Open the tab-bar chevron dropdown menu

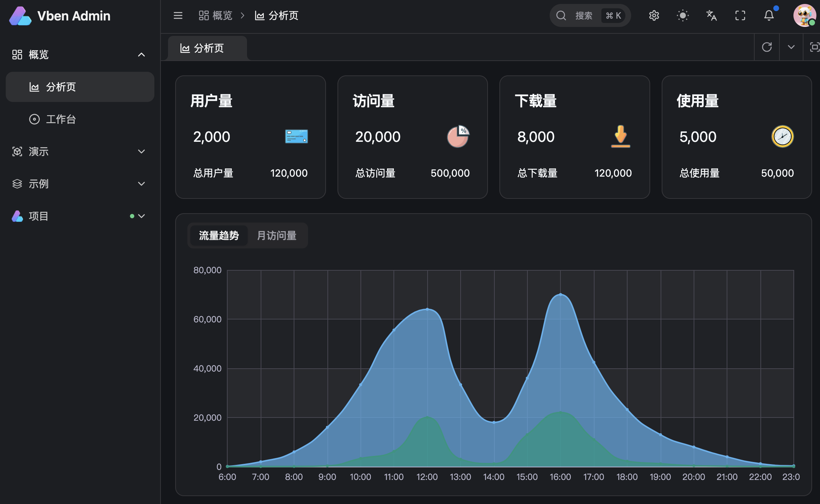click(x=791, y=47)
